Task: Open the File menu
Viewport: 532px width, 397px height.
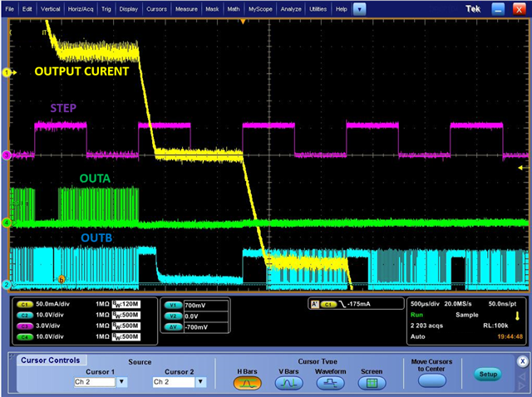Action: [9, 9]
